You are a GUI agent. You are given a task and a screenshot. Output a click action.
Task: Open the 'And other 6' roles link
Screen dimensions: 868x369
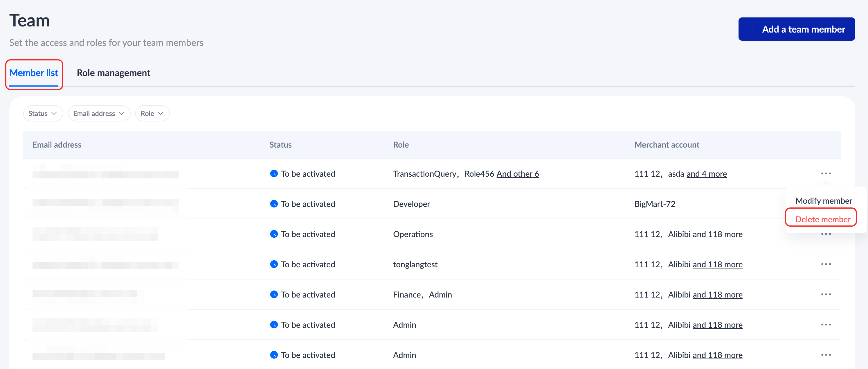(x=518, y=174)
